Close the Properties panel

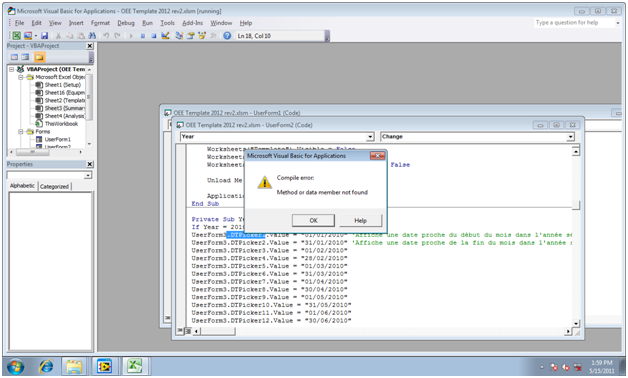pyautogui.click(x=90, y=164)
